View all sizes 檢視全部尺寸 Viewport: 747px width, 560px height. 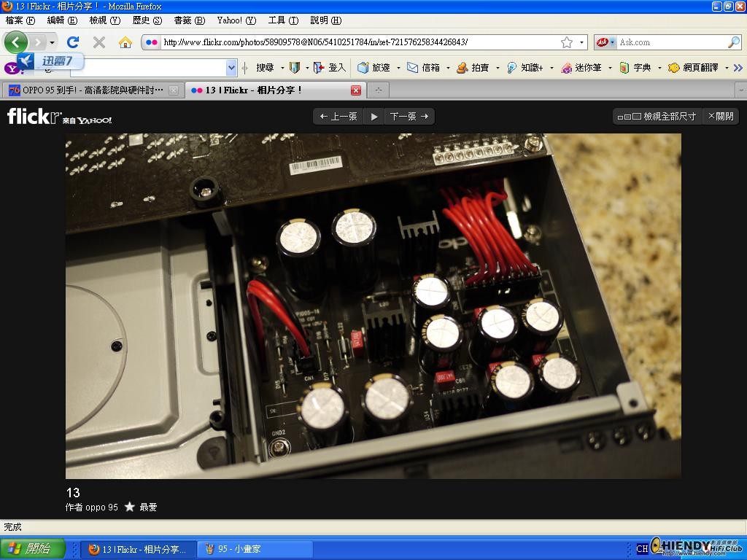(x=657, y=116)
